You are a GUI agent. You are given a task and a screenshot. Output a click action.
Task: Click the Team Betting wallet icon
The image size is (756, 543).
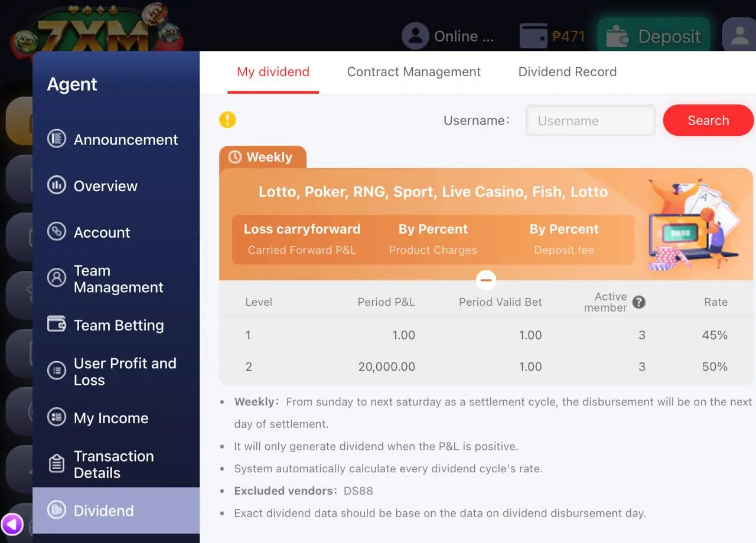[57, 324]
